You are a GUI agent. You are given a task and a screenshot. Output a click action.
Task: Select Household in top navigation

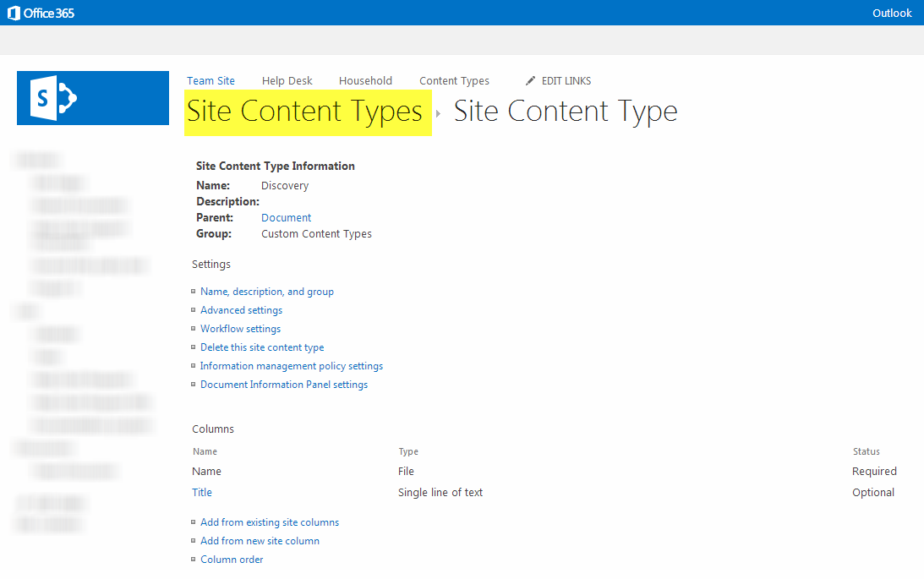point(365,81)
